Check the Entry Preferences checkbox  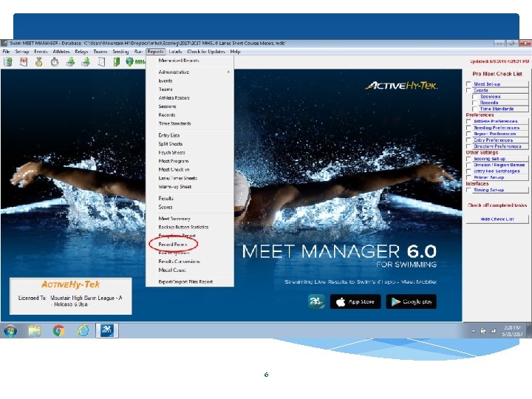[x=468, y=140]
